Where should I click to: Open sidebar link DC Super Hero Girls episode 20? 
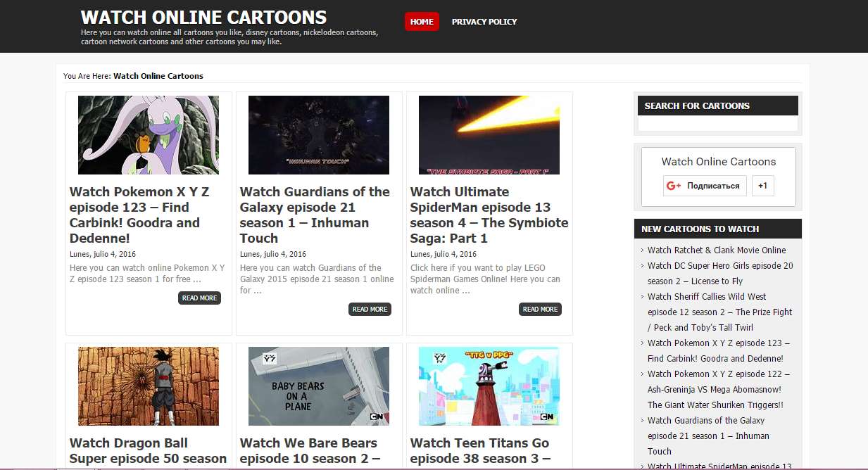pos(720,273)
